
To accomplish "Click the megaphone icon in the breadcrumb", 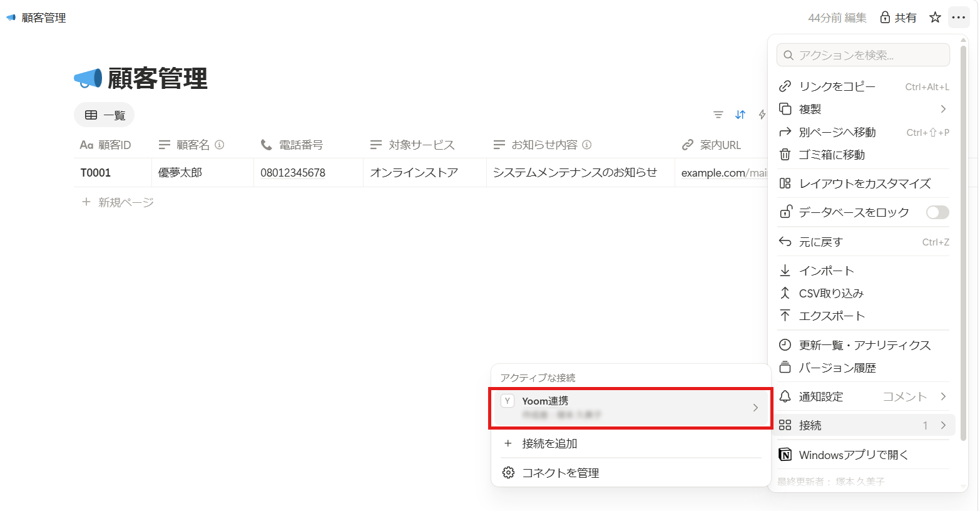I will (11, 18).
